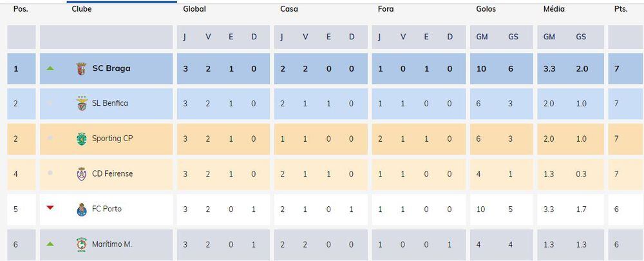Open the Sporting CP team link
Screen dimensions: 644x261
click(113, 139)
